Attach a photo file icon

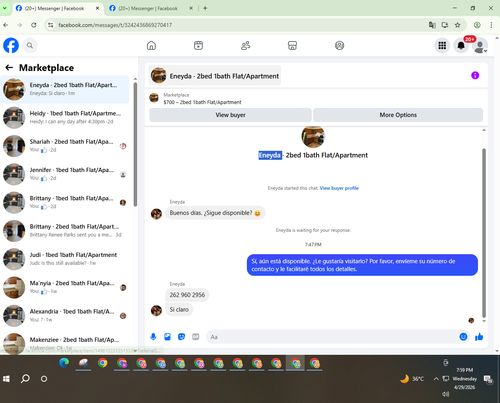167,337
